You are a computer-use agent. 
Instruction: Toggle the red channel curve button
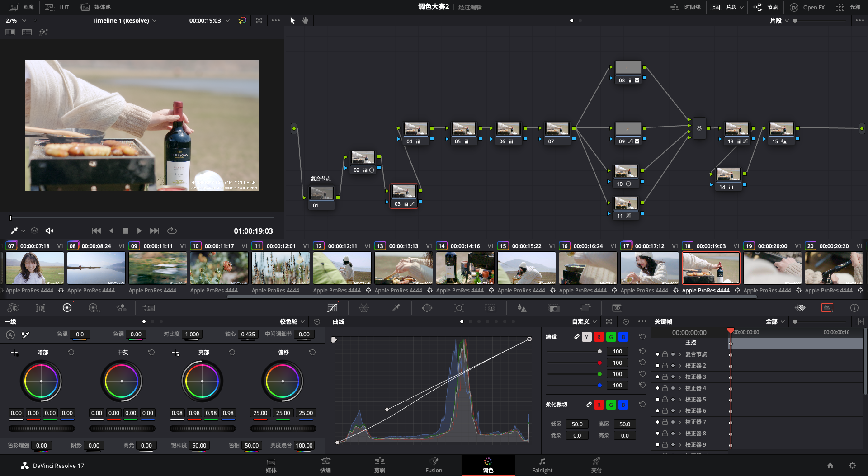(x=599, y=337)
